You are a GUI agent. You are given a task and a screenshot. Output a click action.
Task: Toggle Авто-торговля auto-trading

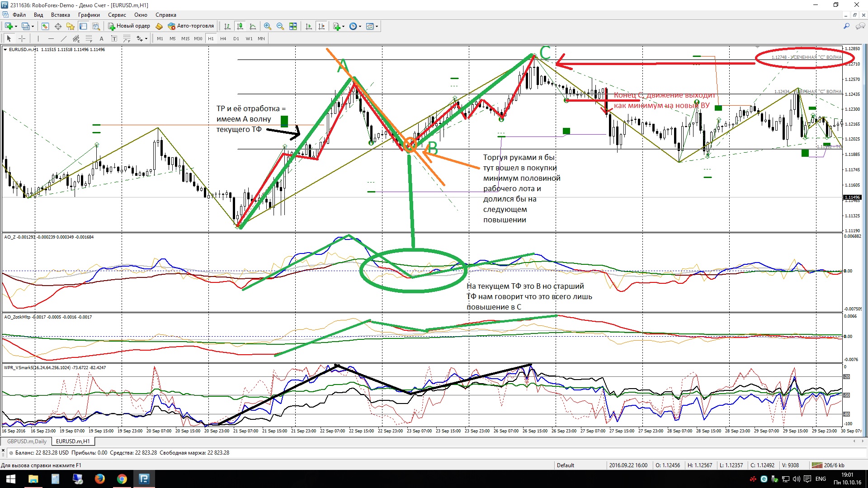pos(191,26)
